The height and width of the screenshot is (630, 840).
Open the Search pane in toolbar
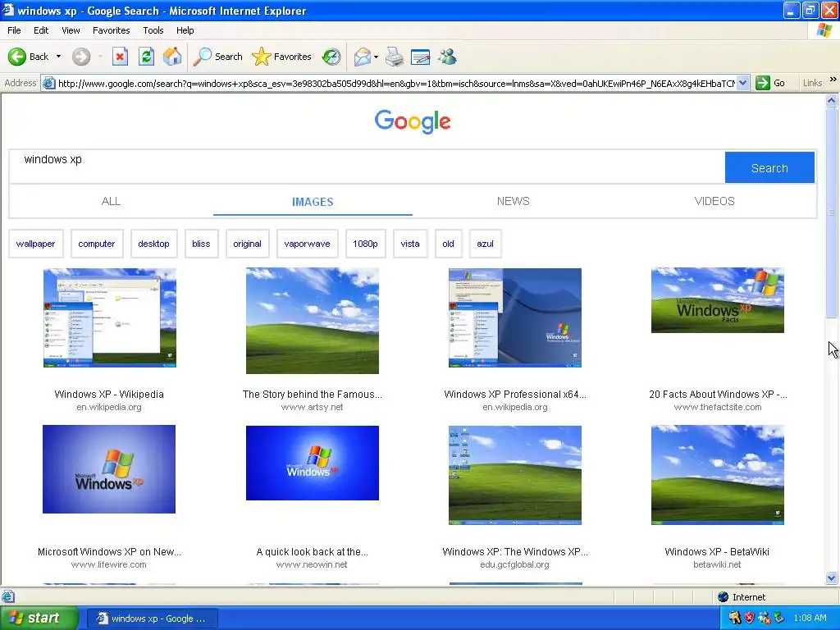[x=217, y=57]
